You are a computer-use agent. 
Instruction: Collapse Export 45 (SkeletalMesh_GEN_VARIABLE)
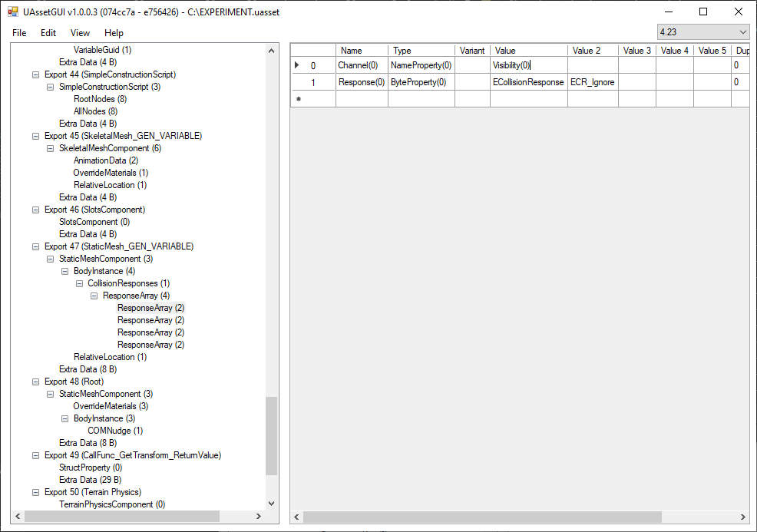pyautogui.click(x=36, y=136)
